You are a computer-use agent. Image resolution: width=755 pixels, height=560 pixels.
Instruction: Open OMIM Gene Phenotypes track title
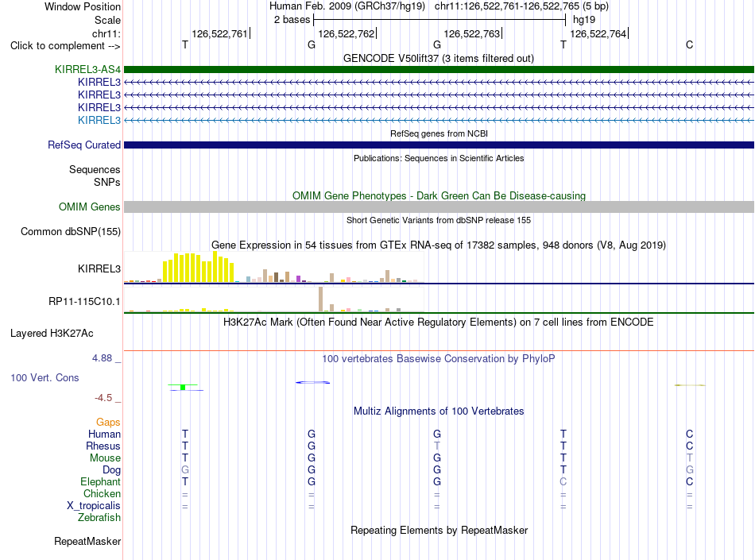pyautogui.click(x=439, y=196)
